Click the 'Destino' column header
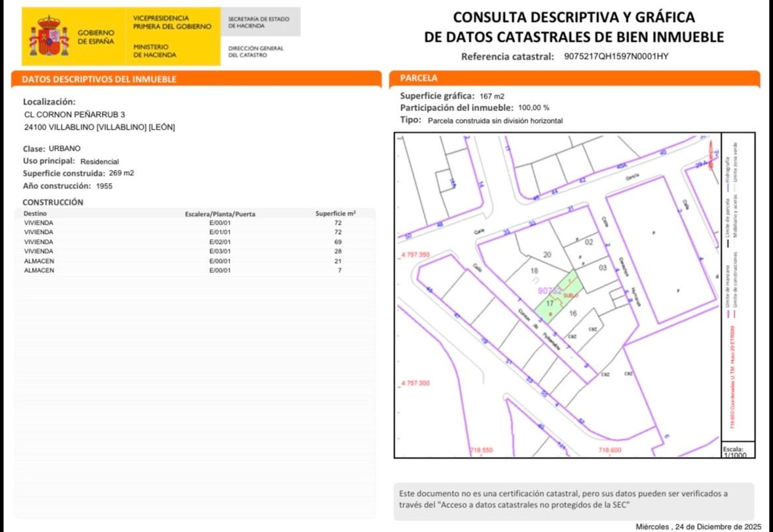The width and height of the screenshot is (773, 532). (x=35, y=214)
